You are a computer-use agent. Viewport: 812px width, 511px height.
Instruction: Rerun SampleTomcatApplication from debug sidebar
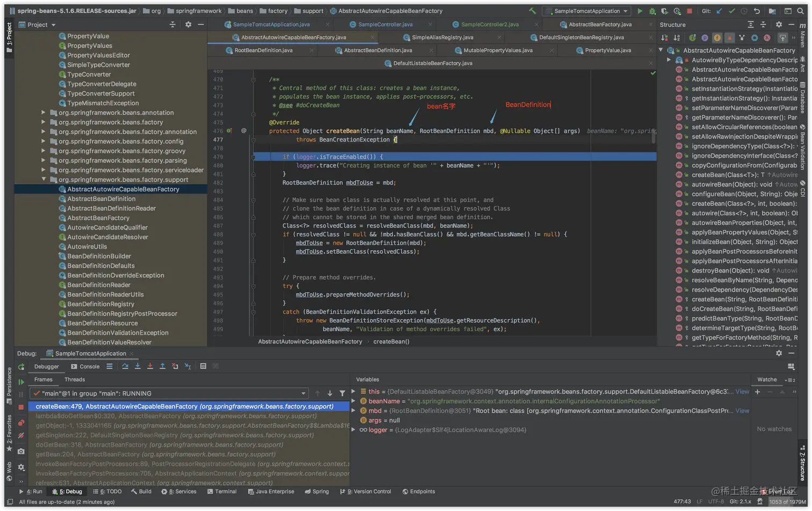pos(21,367)
